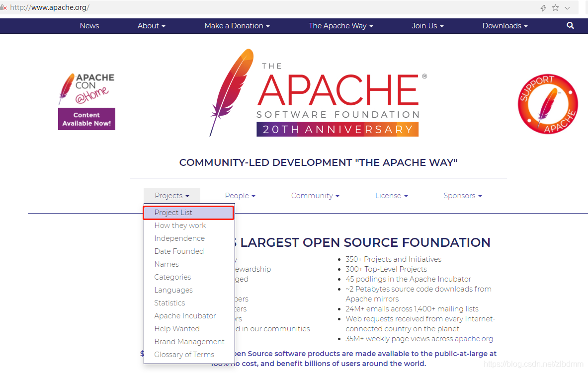Viewport: 588px width, 373px height.
Task: Click 24M+ emails across 1,400+ mailing lists
Action: (412, 309)
